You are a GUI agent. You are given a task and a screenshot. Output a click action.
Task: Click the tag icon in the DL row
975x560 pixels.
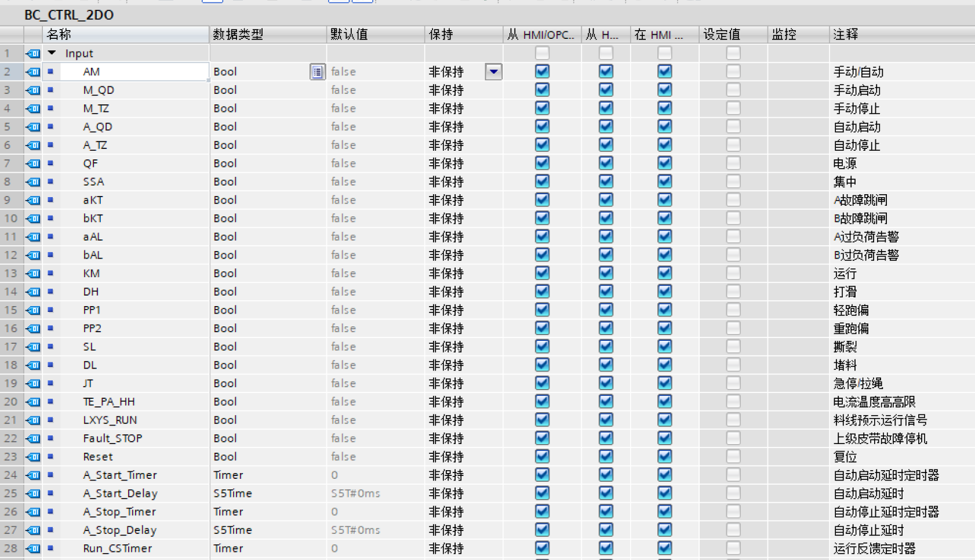(33, 365)
